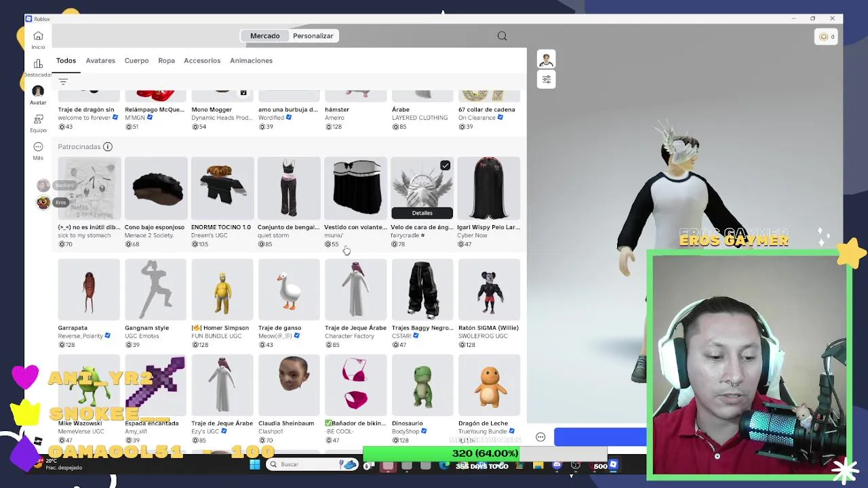Screen dimensions: 868x488
Task: Select the Dinosaurio item thumbnail
Action: pos(422,385)
